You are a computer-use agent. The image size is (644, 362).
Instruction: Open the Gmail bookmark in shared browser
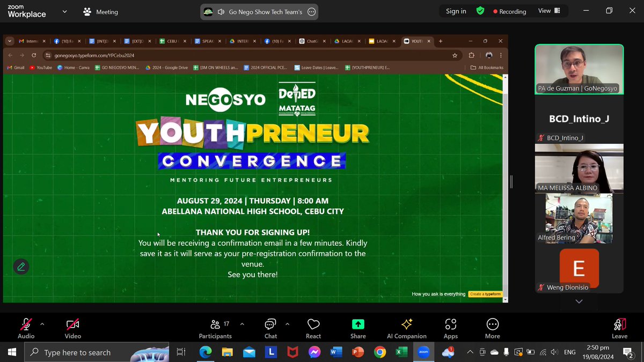pos(16,68)
